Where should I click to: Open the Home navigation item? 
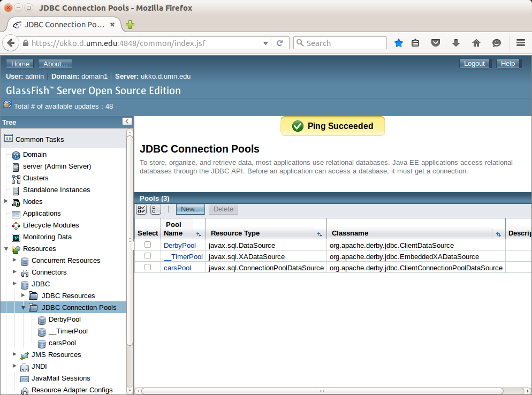coord(19,64)
